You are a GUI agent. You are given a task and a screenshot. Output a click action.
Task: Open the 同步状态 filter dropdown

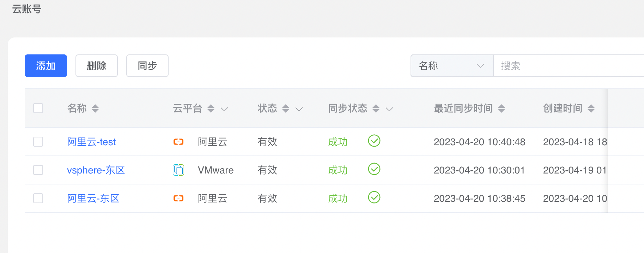coord(389,109)
